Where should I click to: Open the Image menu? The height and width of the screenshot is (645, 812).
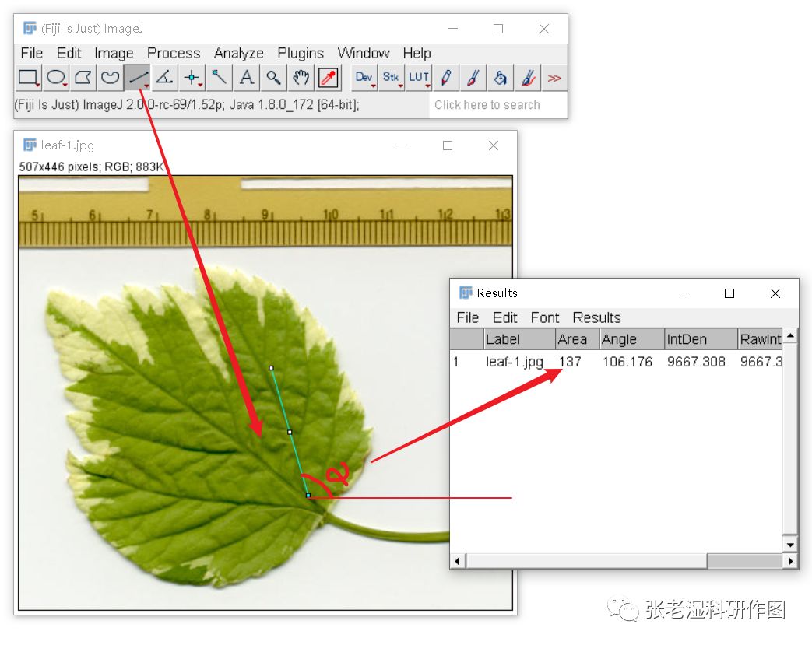[x=114, y=54]
